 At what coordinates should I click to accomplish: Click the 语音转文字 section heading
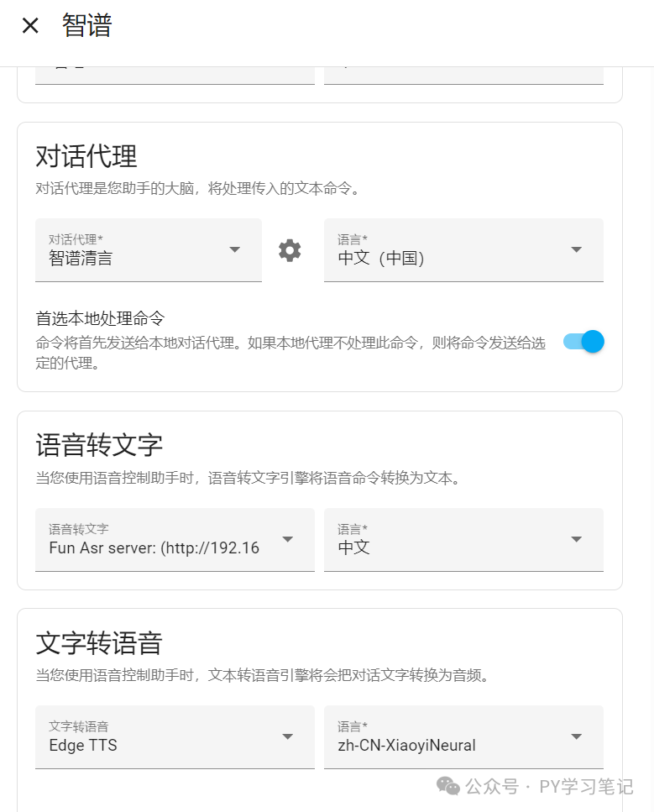[x=99, y=445]
